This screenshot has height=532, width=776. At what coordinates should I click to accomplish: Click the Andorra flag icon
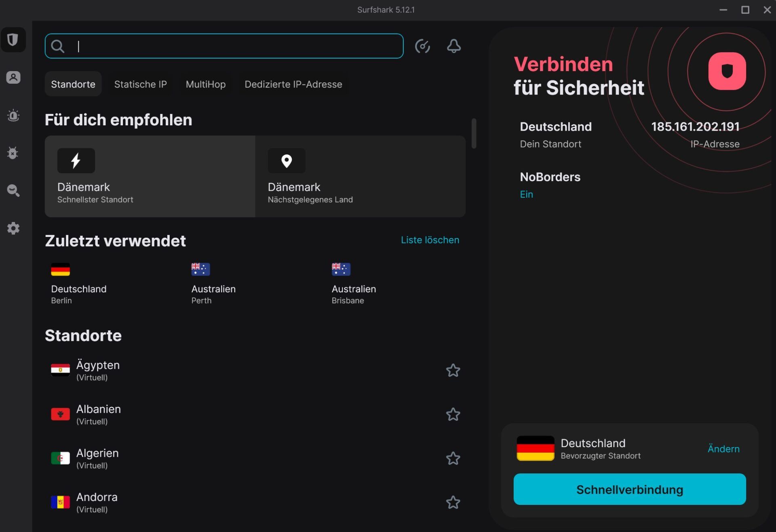pyautogui.click(x=60, y=502)
